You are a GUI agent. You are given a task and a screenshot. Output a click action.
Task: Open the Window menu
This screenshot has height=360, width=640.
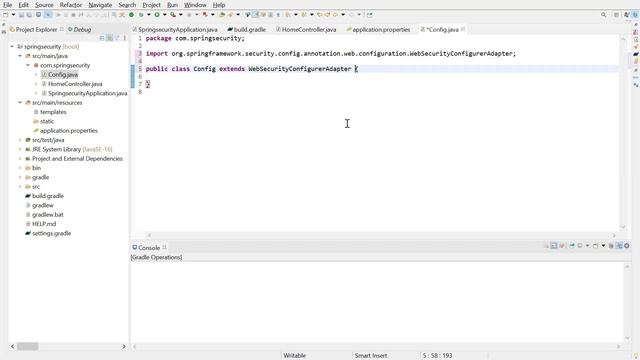195,5
